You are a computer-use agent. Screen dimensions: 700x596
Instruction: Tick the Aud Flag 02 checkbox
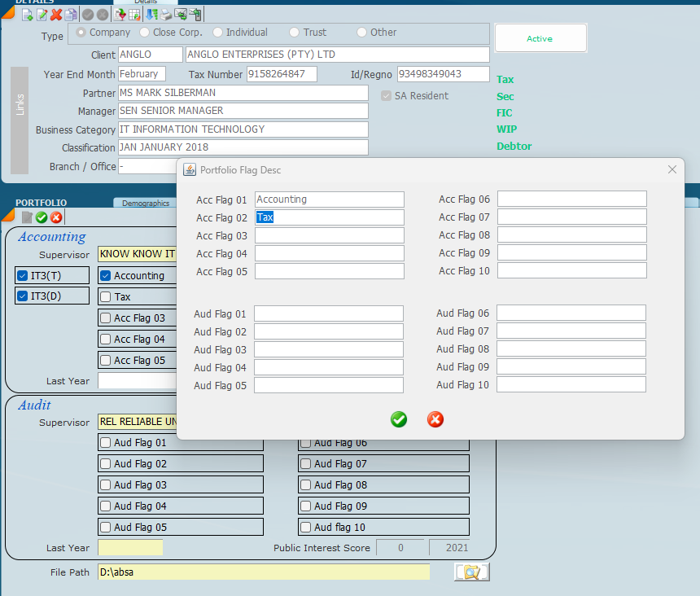[x=106, y=464]
